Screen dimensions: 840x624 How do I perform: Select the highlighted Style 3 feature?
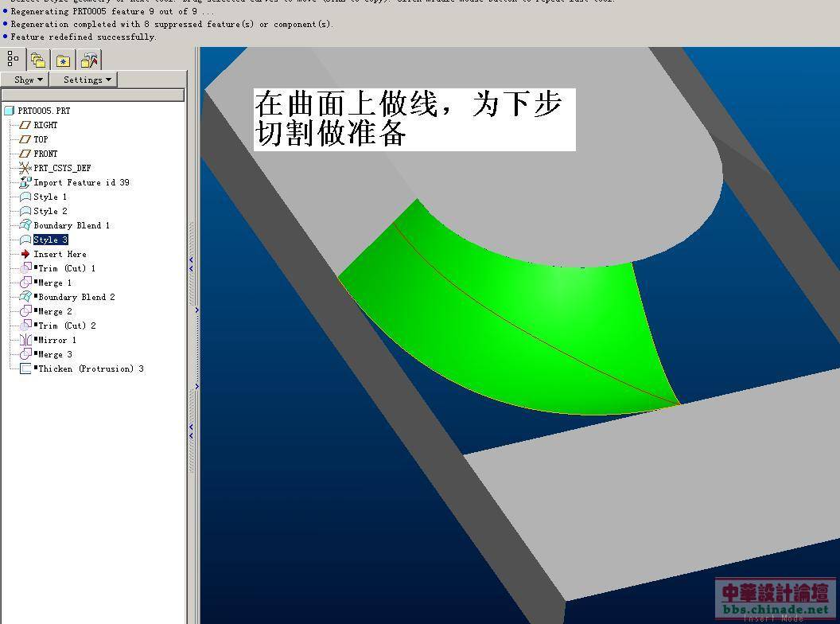[50, 240]
